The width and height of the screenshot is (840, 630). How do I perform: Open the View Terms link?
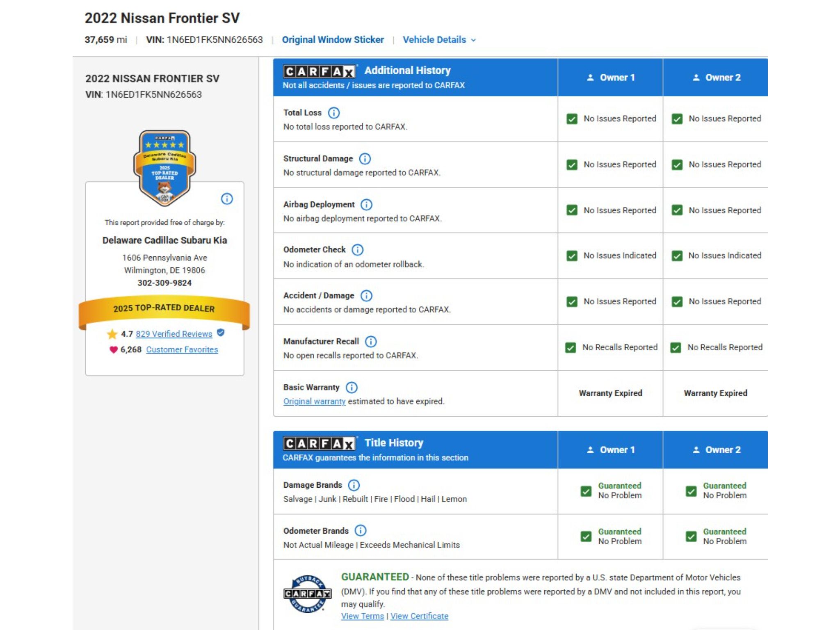click(363, 616)
